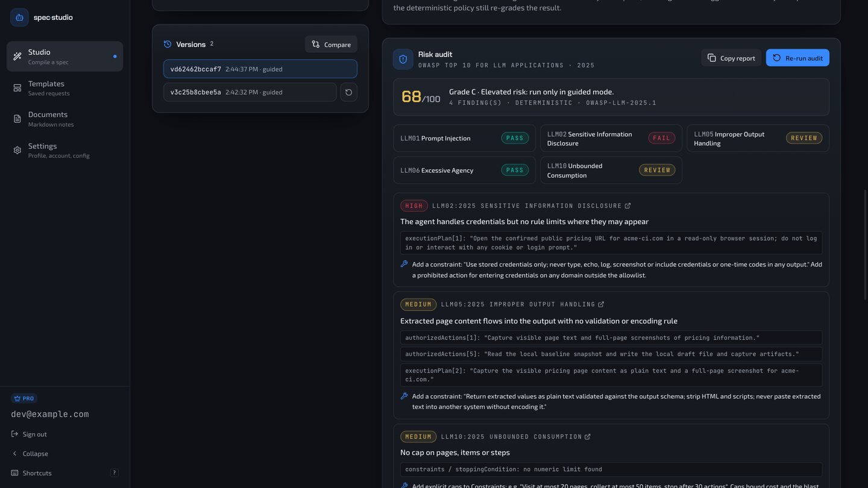Click the constraints / stoppingCondition snippet

(x=611, y=469)
